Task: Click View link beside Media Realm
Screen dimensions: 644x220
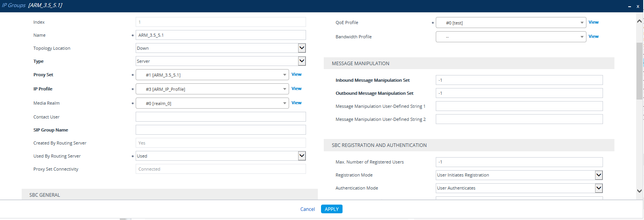Action: point(297,103)
